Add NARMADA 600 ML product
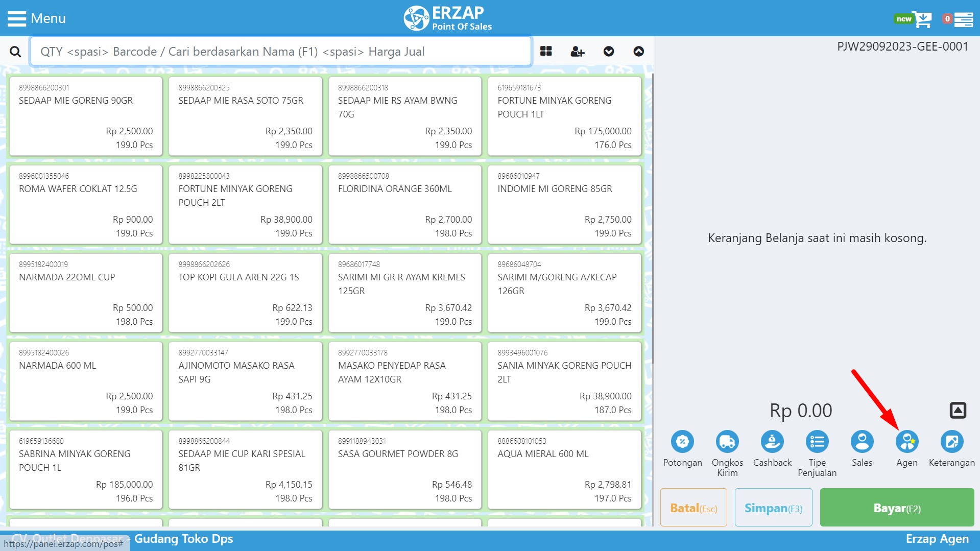Screen dimensions: 980x551 tap(86, 381)
